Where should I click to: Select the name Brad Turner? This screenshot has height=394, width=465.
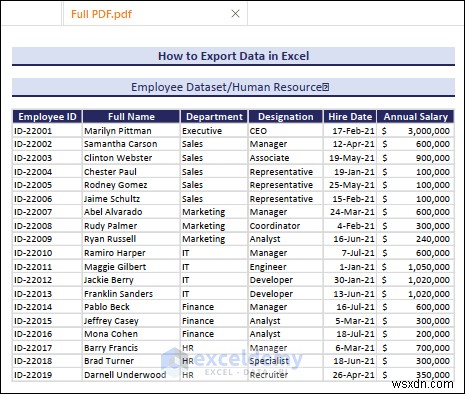tap(109, 361)
